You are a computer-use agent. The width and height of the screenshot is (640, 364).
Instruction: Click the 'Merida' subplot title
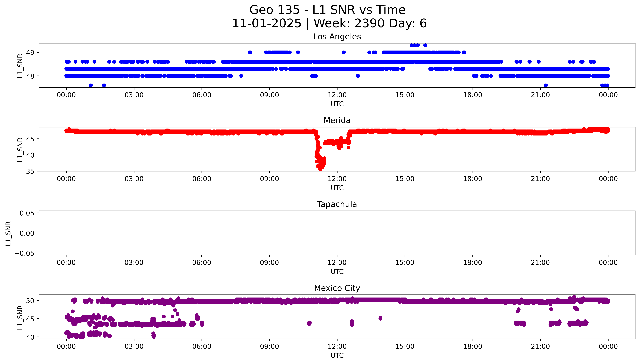pyautogui.click(x=337, y=120)
